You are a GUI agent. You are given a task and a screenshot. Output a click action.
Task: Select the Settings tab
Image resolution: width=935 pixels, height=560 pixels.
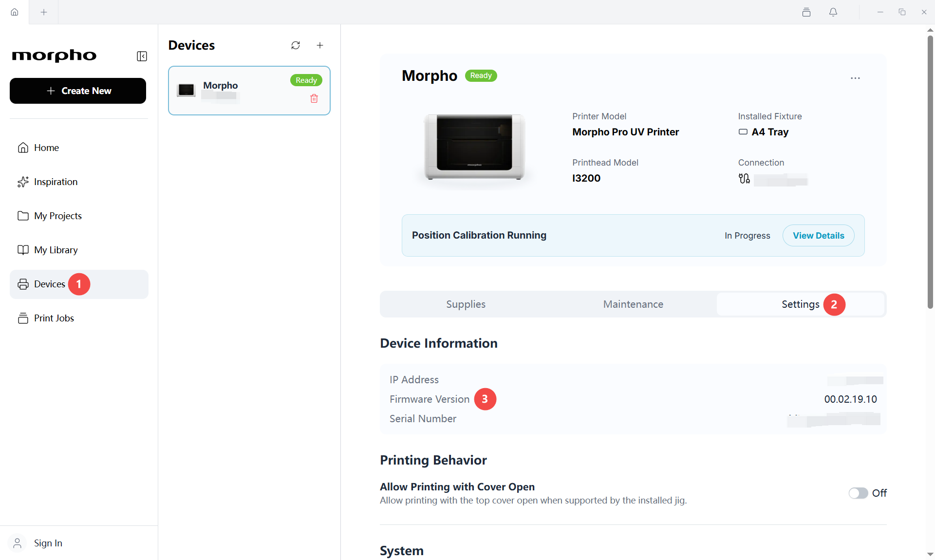801,304
